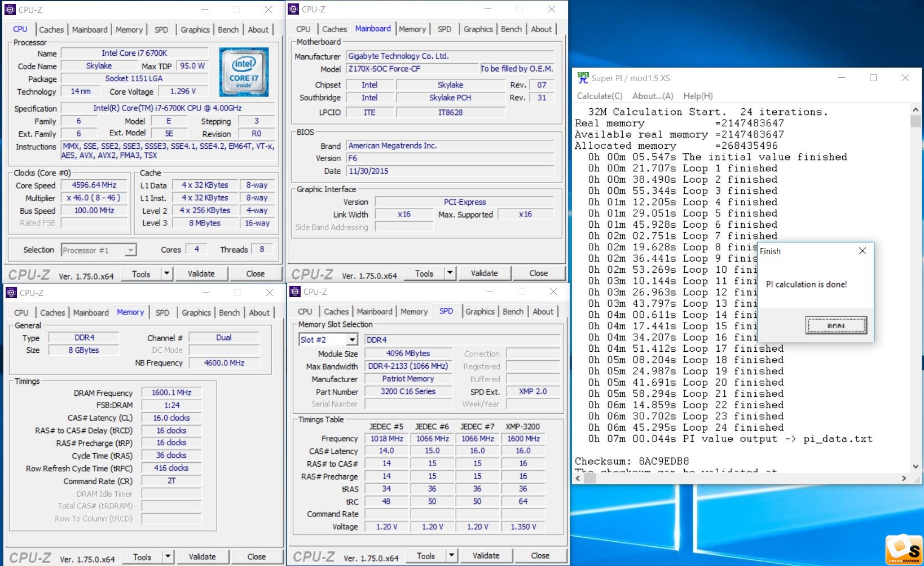Click the Intel Core i7 logo badge
This screenshot has height=566, width=924.
click(244, 72)
